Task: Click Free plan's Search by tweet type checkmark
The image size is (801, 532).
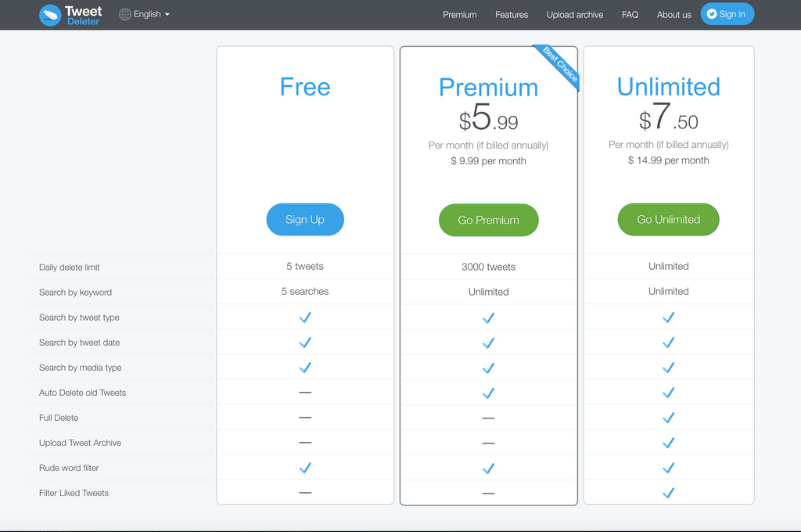Action: (x=305, y=318)
